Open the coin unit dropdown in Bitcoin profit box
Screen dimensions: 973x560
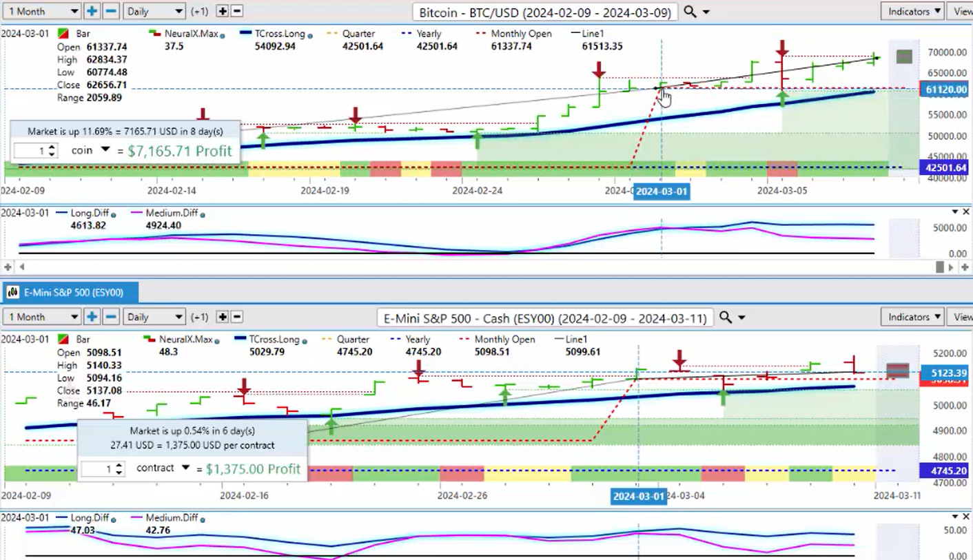coord(105,150)
